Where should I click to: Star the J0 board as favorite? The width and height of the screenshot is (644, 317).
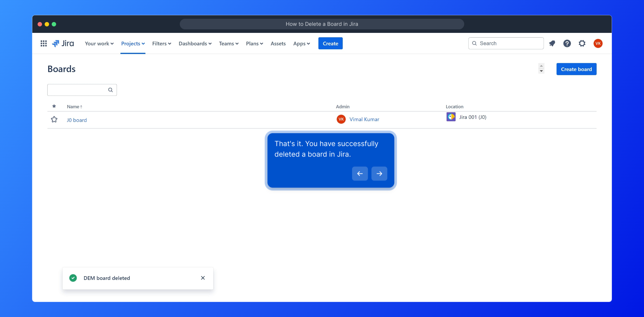[54, 119]
